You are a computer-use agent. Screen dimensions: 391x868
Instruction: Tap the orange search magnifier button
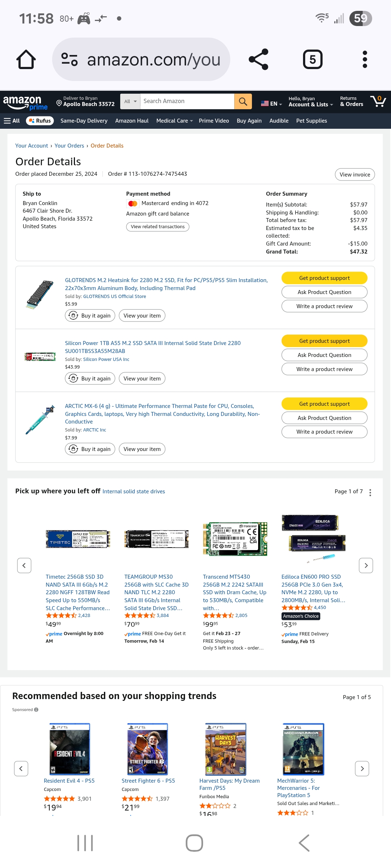243,101
